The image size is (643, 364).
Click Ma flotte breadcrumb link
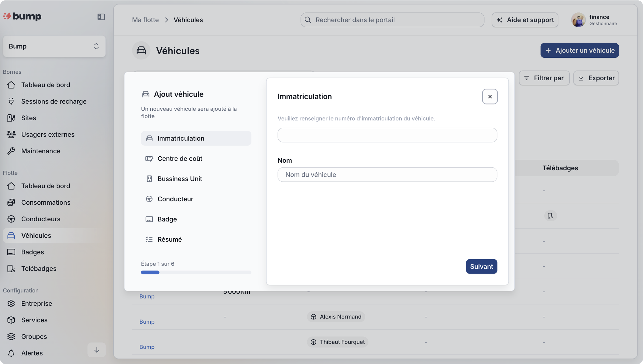[145, 20]
